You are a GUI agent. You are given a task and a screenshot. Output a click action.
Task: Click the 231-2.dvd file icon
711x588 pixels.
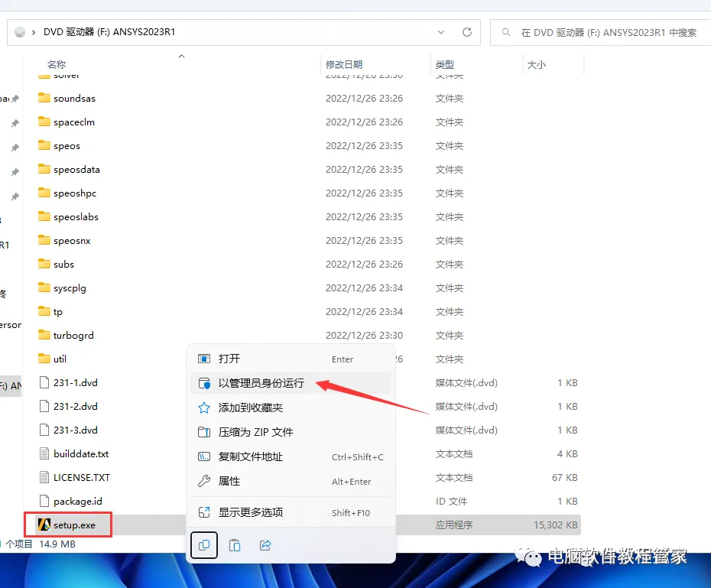pyautogui.click(x=44, y=406)
